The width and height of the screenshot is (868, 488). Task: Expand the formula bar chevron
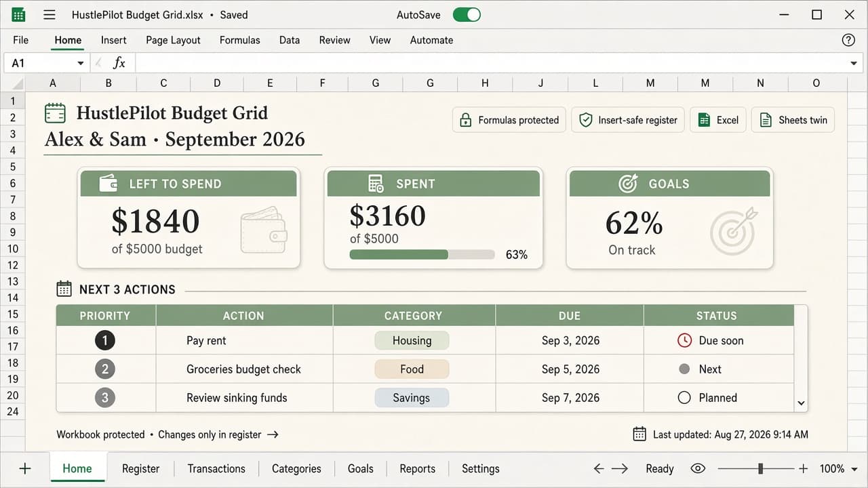point(853,63)
